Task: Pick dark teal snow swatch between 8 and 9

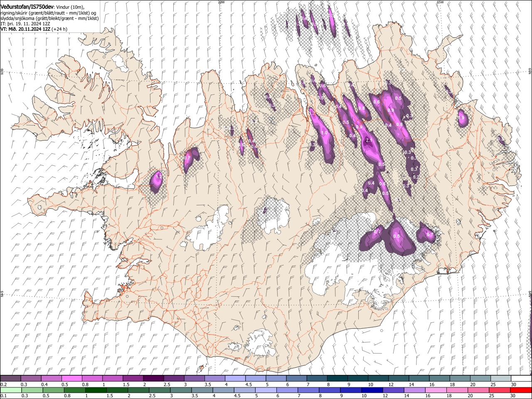Action: (x=337, y=378)
